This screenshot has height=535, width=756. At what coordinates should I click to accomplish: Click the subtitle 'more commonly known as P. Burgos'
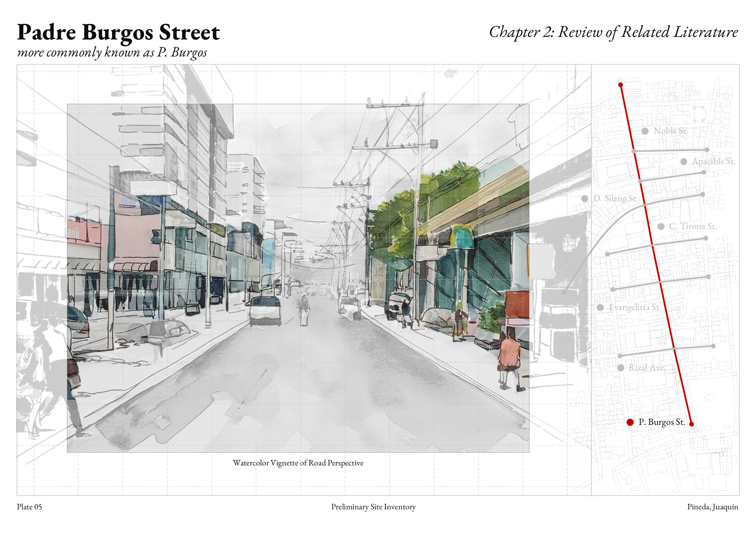point(112,52)
